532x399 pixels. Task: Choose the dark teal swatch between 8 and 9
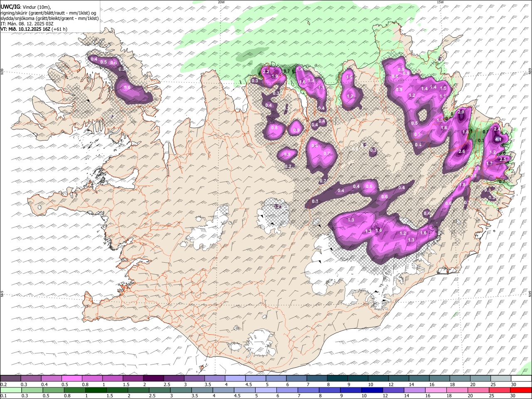click(x=337, y=378)
